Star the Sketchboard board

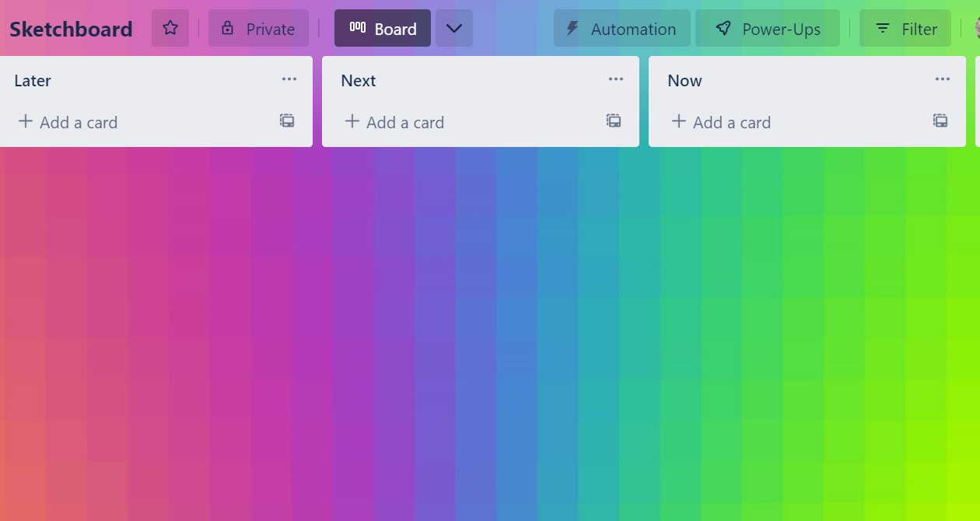tap(170, 28)
